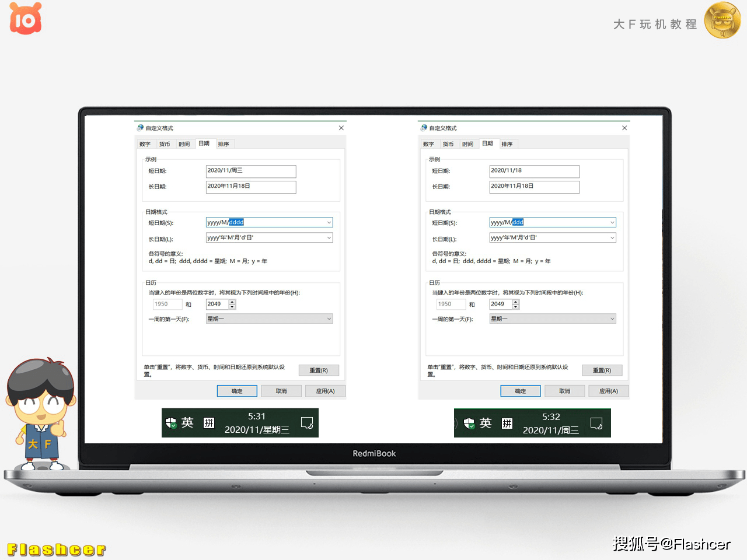The height and width of the screenshot is (560, 747).
Task: Expand 长日期 format dropdown in right dialog
Action: pos(612,238)
